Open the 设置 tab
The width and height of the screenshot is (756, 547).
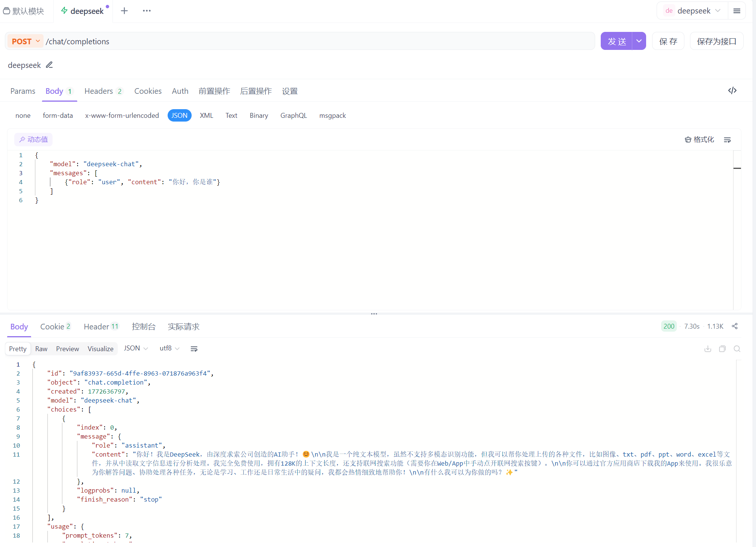(x=289, y=91)
